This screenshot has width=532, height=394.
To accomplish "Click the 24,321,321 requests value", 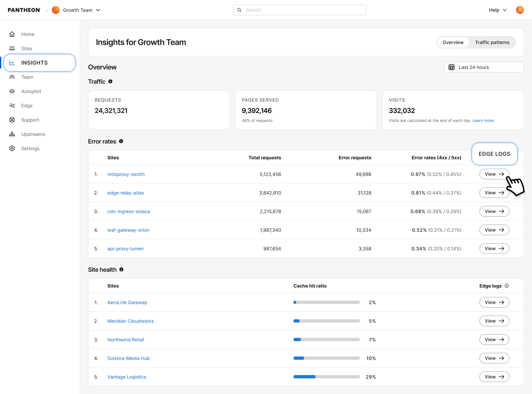I will (x=111, y=111).
